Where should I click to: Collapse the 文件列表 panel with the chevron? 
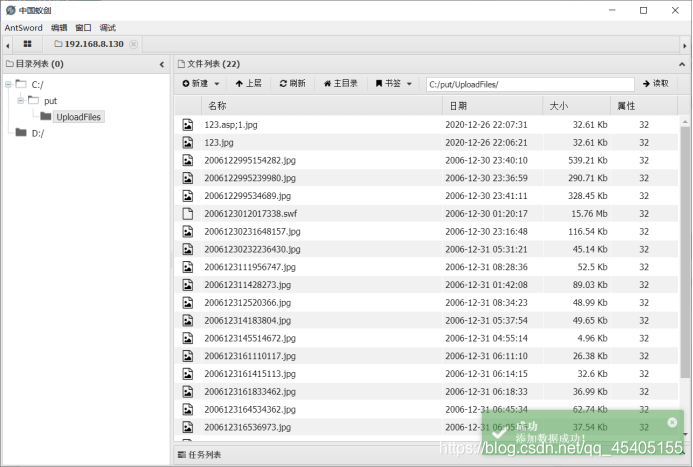[x=682, y=65]
